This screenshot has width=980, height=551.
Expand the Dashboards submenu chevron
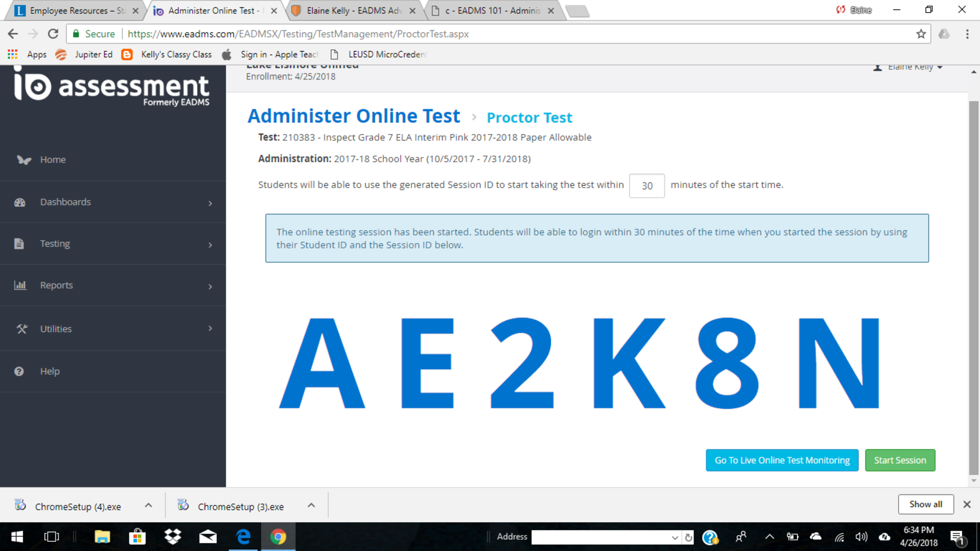click(x=210, y=203)
